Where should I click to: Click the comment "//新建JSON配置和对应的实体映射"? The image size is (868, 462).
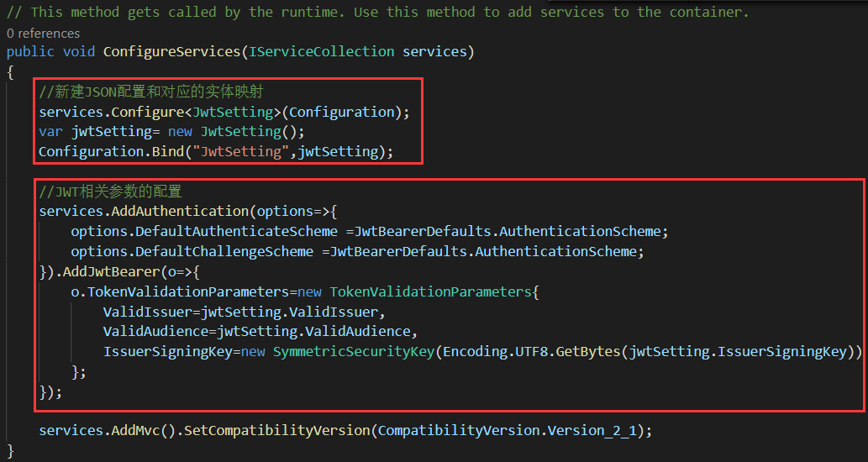click(150, 92)
